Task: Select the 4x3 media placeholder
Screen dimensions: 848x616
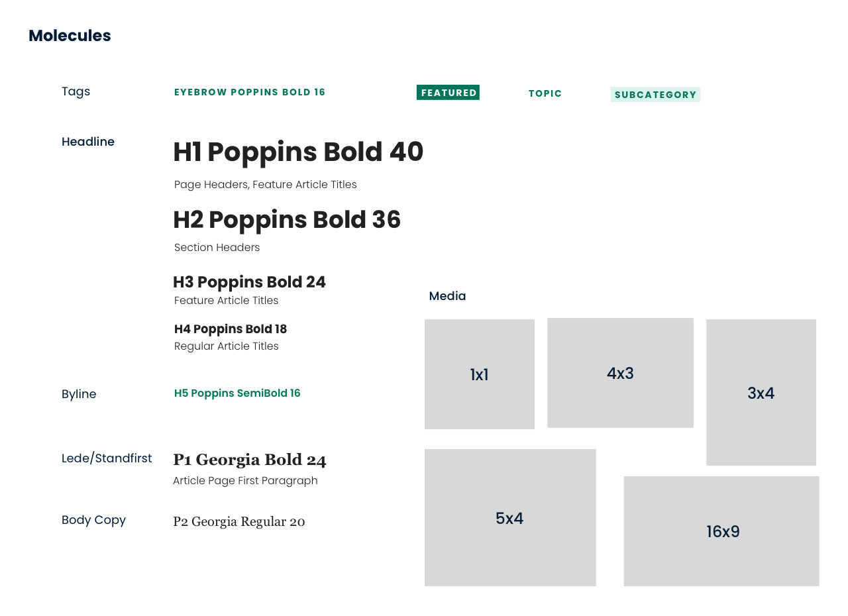Action: (x=620, y=373)
